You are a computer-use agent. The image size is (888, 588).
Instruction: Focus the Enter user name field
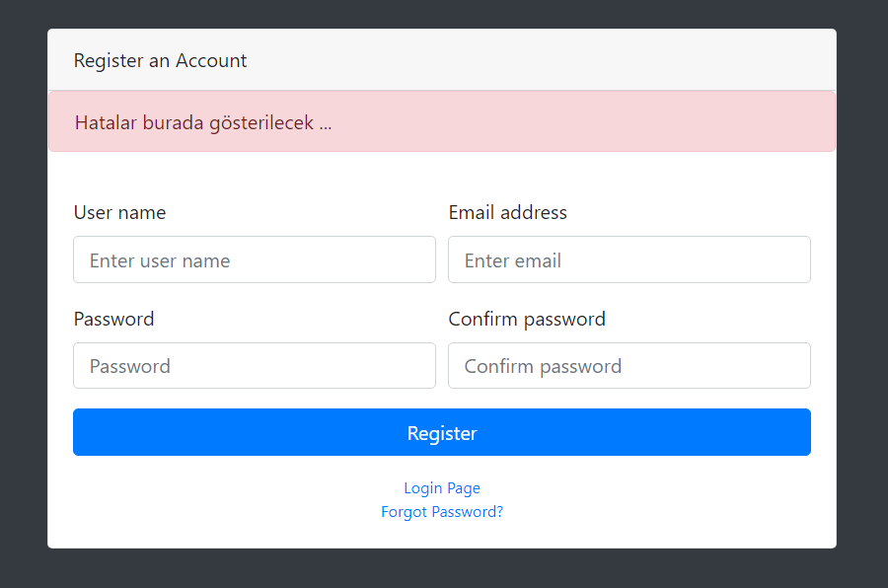(255, 259)
